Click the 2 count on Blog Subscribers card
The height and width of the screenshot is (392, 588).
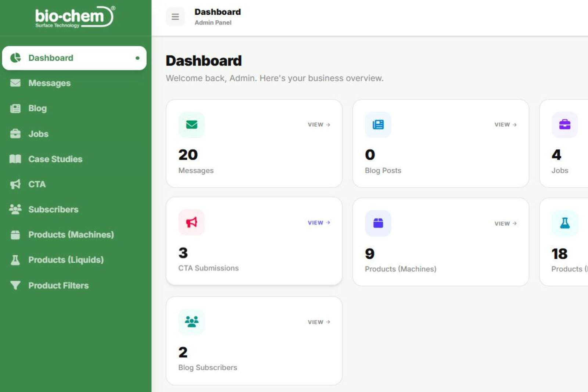click(x=183, y=352)
